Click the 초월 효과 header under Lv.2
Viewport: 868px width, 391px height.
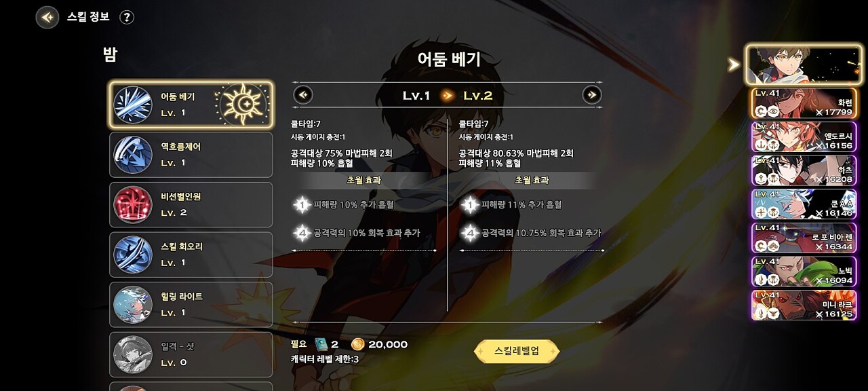coord(532,181)
